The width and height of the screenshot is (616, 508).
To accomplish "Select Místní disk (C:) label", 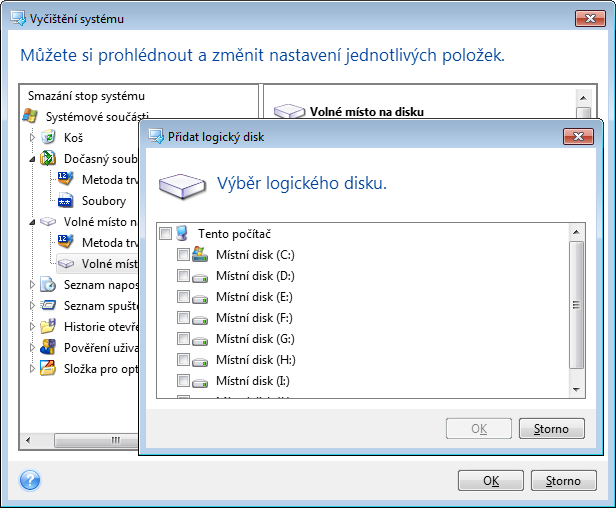I will [x=255, y=255].
